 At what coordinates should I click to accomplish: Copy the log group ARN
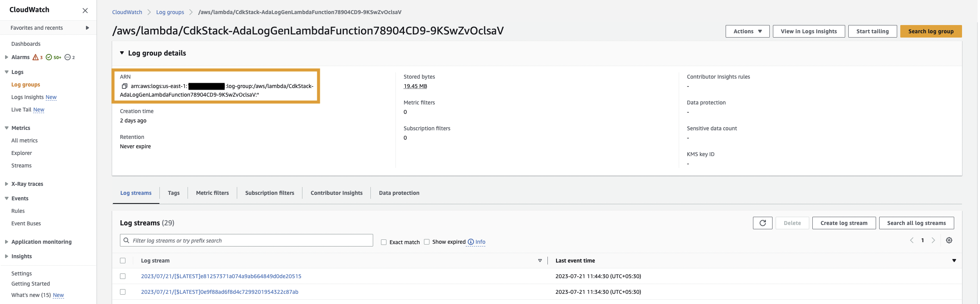coord(125,86)
